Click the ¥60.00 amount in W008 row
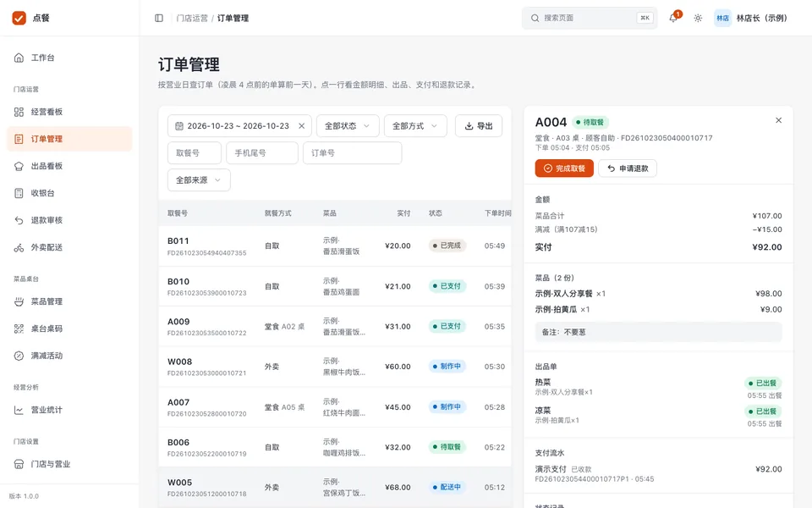The height and width of the screenshot is (508, 812). (x=398, y=367)
